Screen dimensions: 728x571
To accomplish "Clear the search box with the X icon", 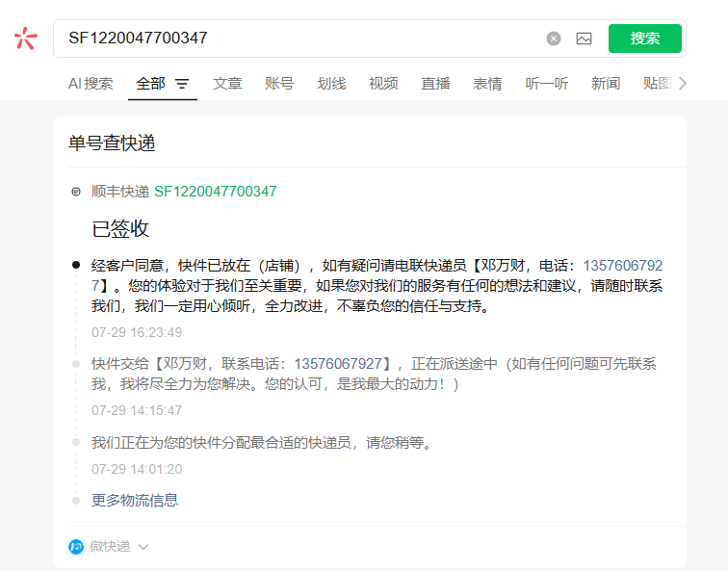I will (554, 39).
